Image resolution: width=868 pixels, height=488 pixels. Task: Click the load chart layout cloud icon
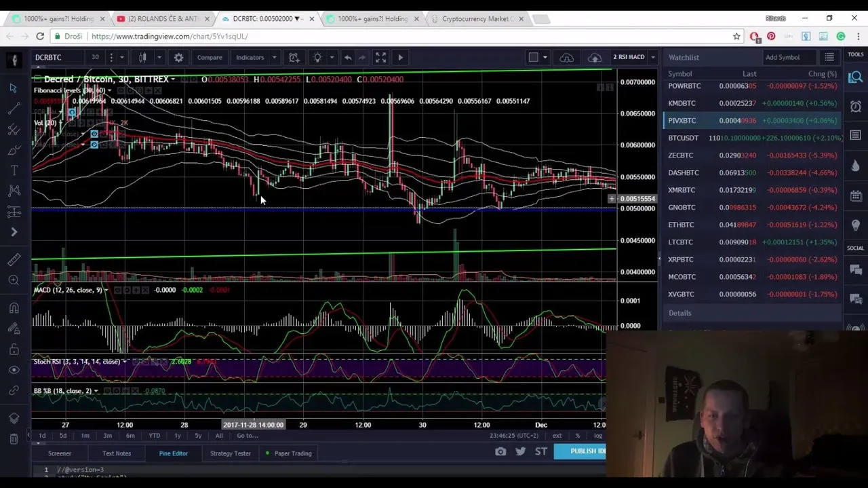click(567, 58)
